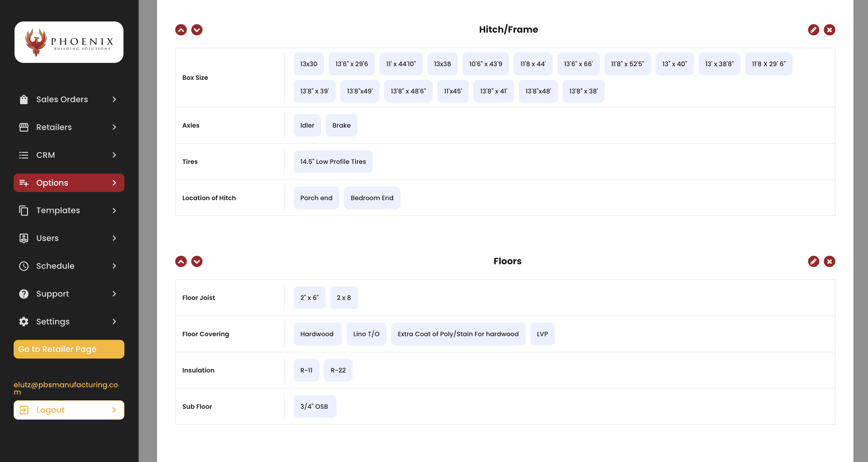The height and width of the screenshot is (462, 868).
Task: Select the R-22 insulation chip
Action: pos(338,370)
